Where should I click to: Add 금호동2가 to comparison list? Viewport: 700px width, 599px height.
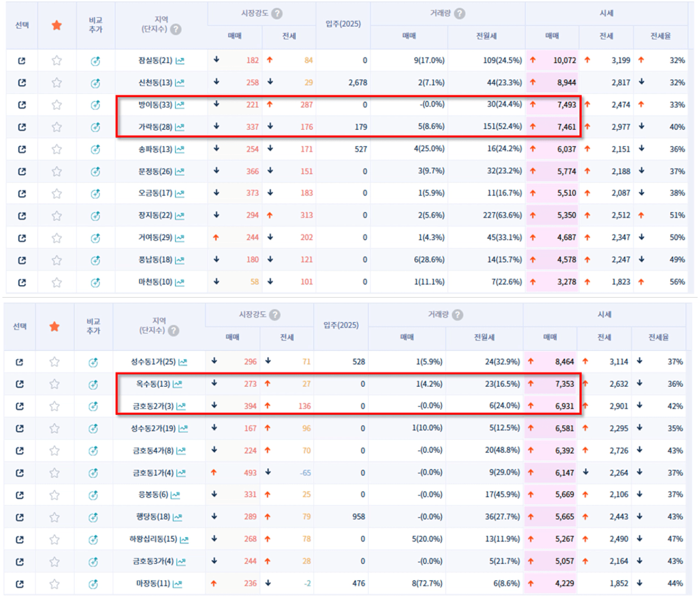point(93,406)
